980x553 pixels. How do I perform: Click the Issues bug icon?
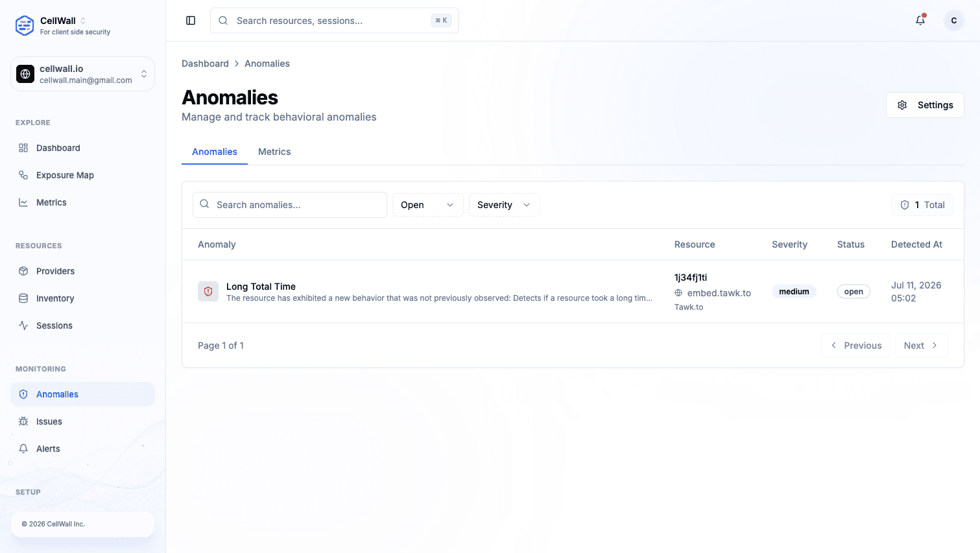[23, 421]
